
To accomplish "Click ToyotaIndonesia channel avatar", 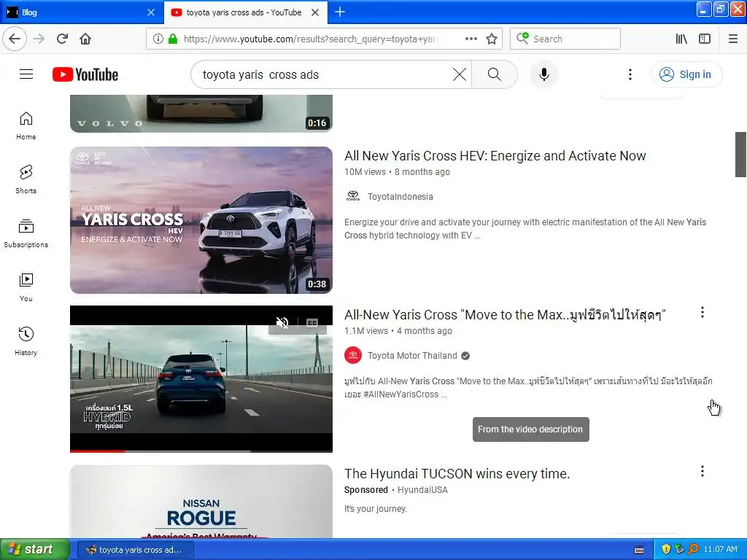I will point(353,196).
